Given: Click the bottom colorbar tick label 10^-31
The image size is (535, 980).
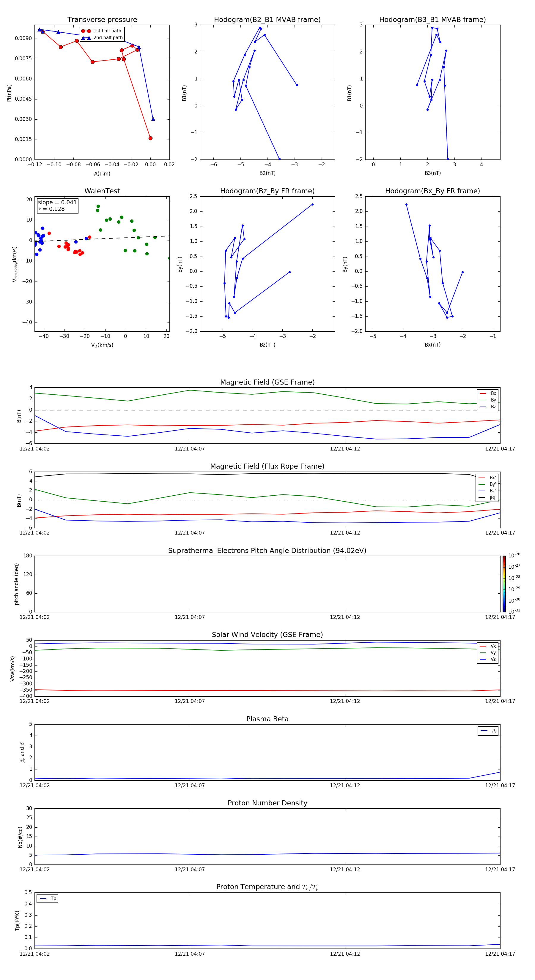Looking at the screenshot, I should (x=514, y=611).
